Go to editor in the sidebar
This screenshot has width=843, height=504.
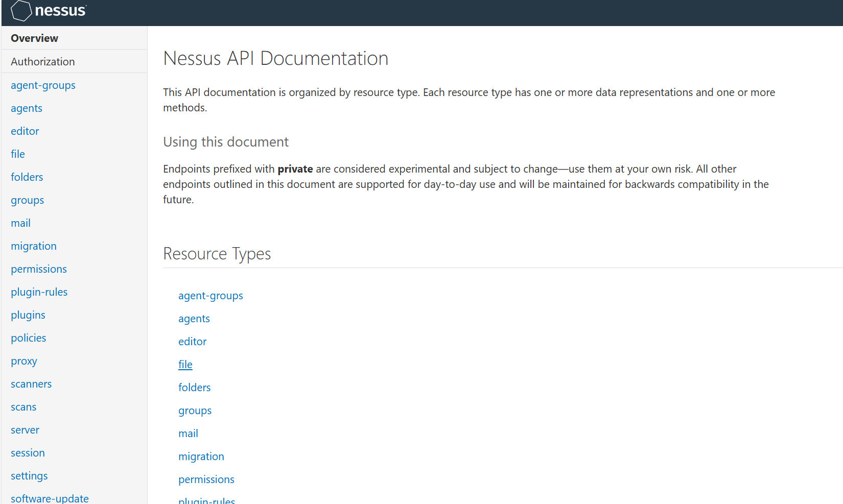(25, 131)
